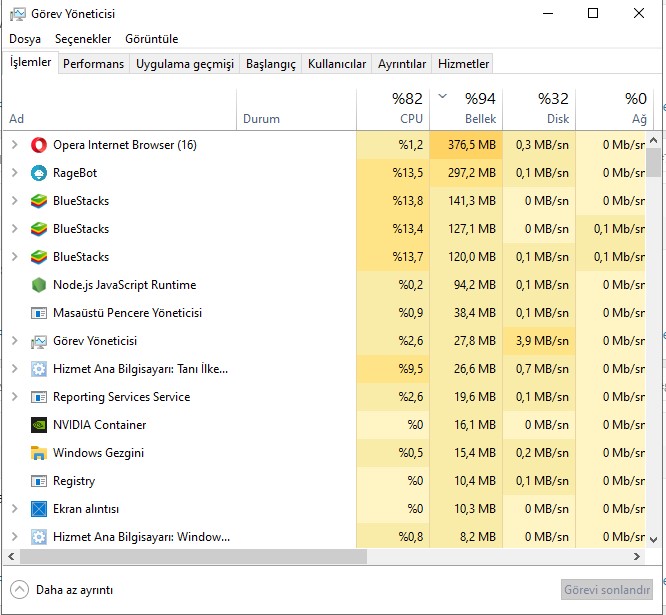Click the NVIDIA Container icon
The image size is (666, 615).
(x=39, y=425)
